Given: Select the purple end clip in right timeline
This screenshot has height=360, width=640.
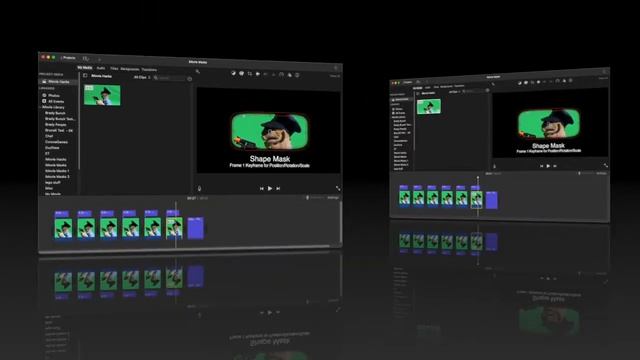Looking at the screenshot, I should [491, 200].
